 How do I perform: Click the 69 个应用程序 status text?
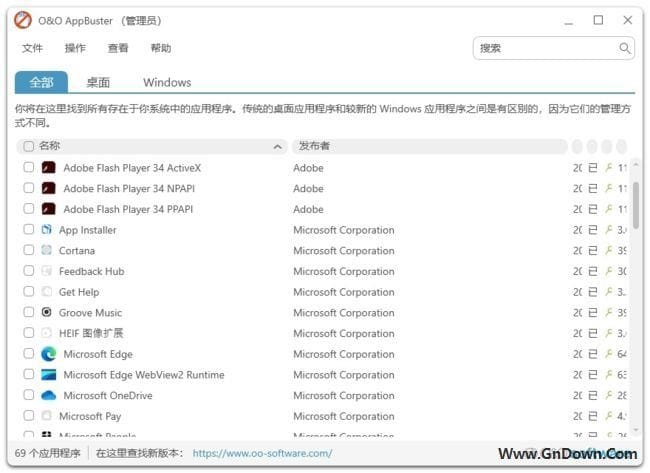(47, 453)
